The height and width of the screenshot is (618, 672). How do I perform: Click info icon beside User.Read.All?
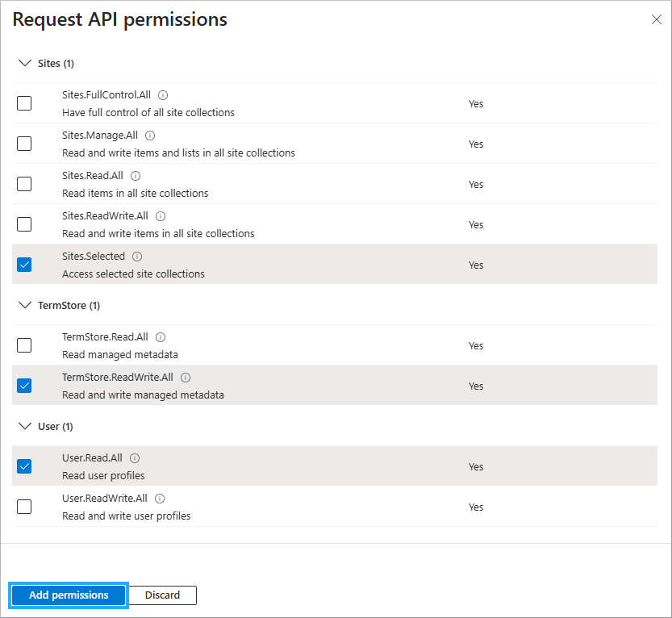[135, 458]
